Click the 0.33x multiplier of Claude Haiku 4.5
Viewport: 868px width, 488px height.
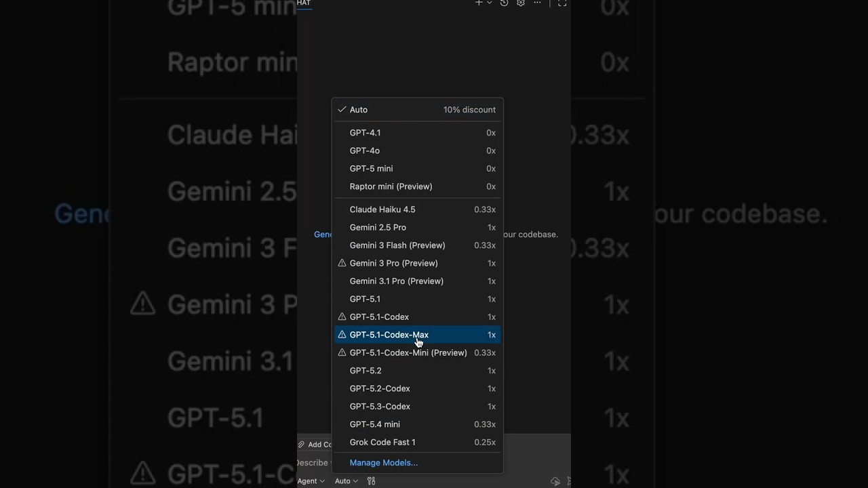click(x=485, y=210)
